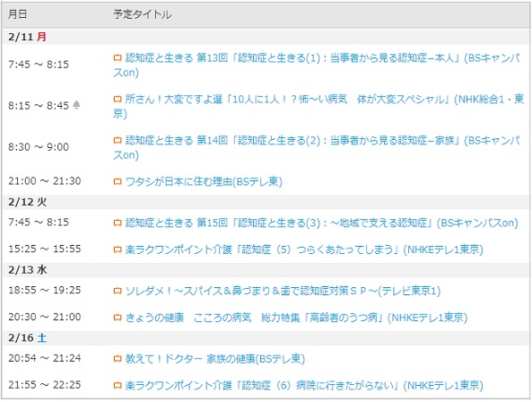Viewport: 532px width, 402px height.
Task: Click time 20:54 ~ 21:24
Action: (x=45, y=358)
